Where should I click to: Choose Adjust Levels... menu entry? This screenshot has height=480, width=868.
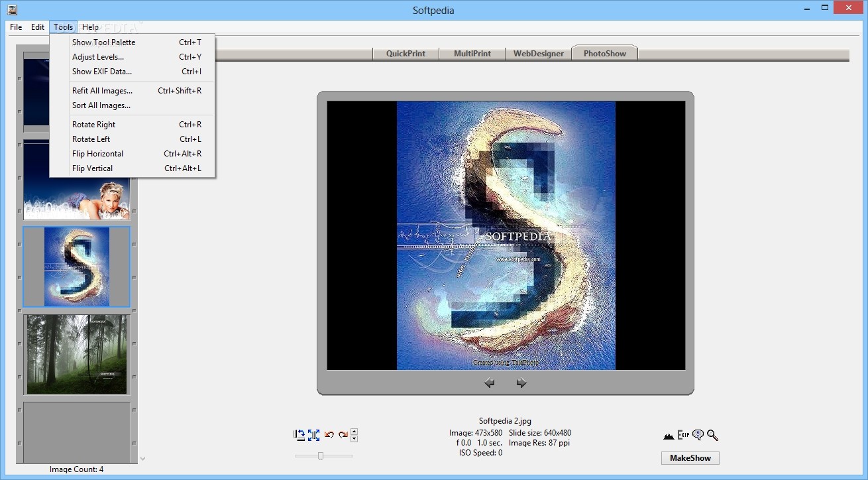[133, 57]
